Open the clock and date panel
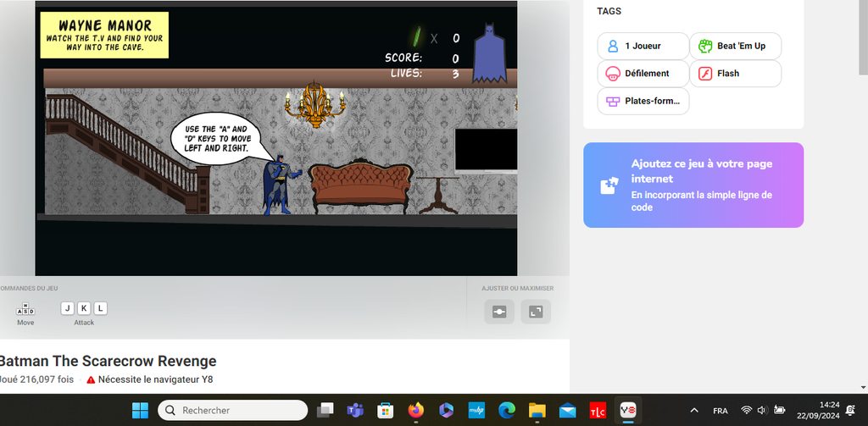 pyautogui.click(x=819, y=410)
